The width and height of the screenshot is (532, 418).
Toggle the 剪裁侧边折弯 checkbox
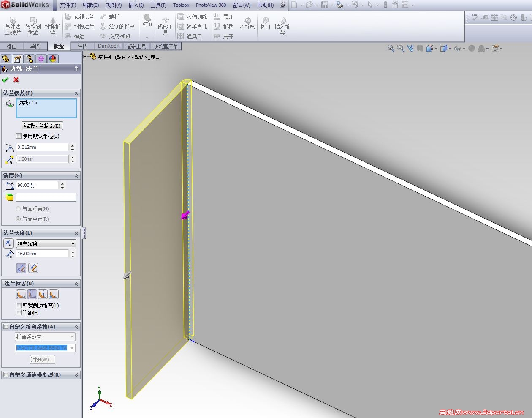coord(19,305)
